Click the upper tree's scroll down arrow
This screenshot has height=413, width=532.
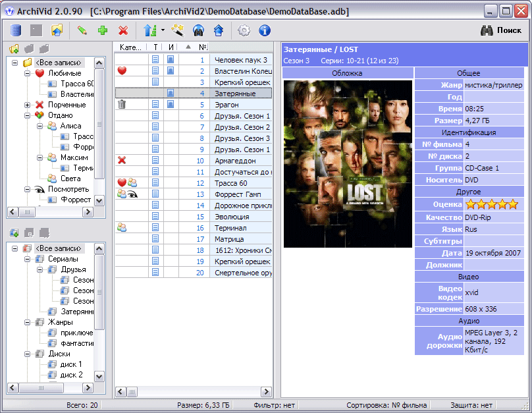99,200
